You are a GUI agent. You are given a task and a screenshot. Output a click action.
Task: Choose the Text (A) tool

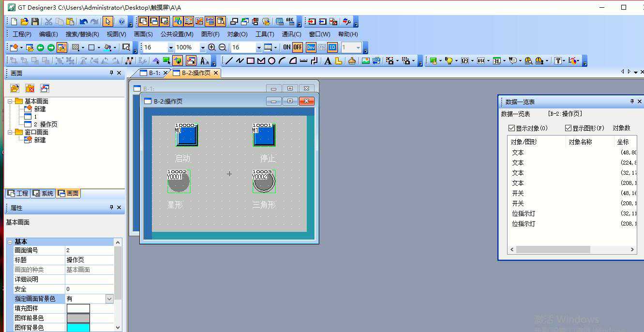pos(328,60)
